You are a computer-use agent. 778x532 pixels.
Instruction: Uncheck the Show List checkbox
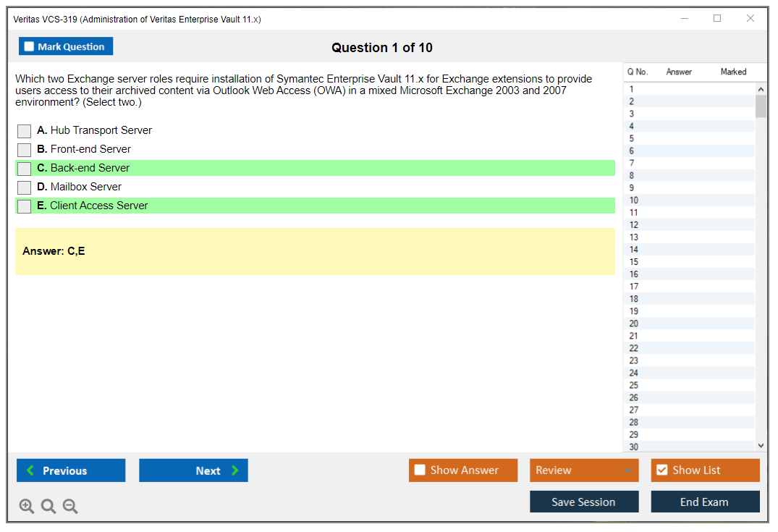pos(661,470)
